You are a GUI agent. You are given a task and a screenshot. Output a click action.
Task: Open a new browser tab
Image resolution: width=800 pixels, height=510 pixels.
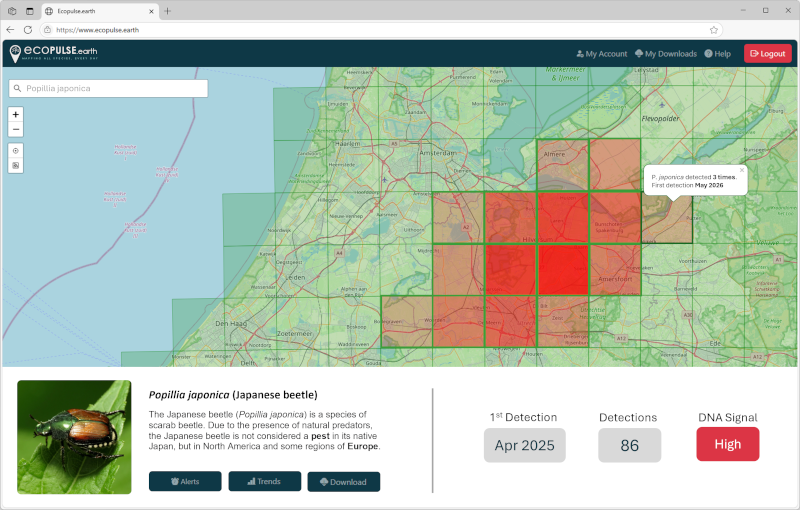point(167,10)
